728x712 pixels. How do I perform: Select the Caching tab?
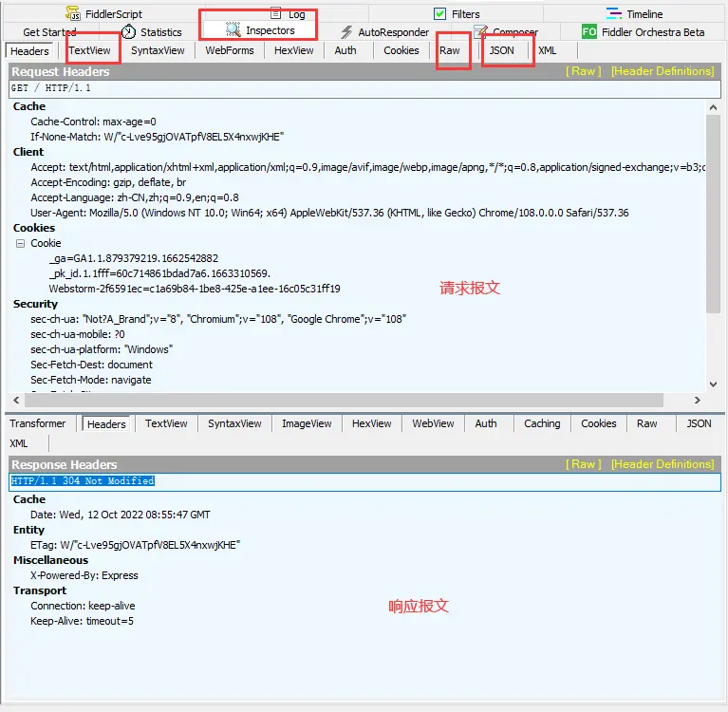click(542, 423)
